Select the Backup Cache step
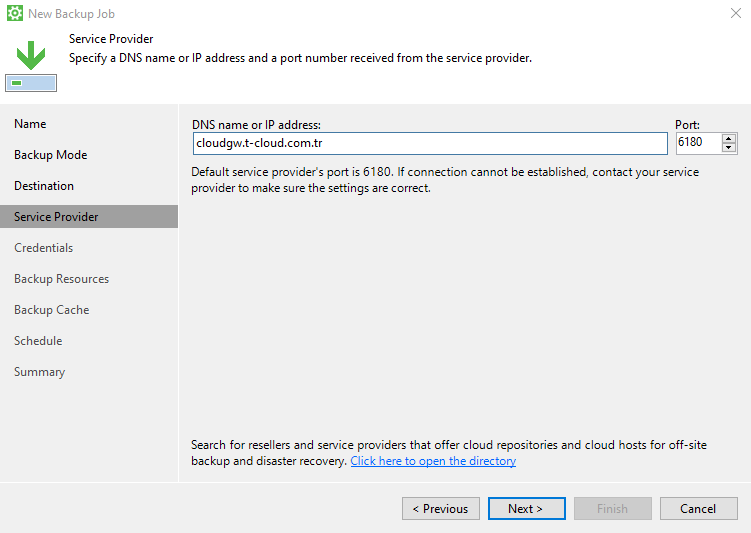751x533 pixels. (52, 310)
